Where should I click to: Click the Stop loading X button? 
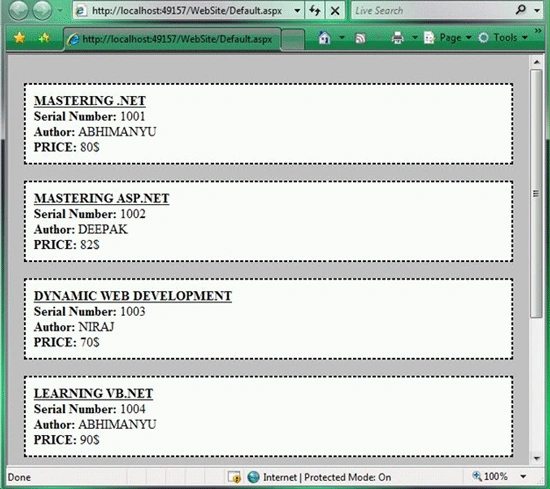335,11
